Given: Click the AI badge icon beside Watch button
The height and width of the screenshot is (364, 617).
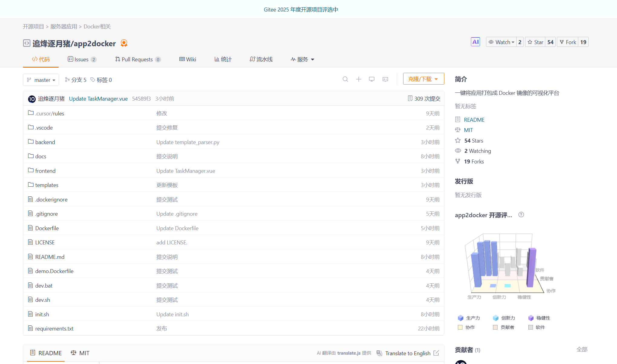Looking at the screenshot, I should [475, 42].
